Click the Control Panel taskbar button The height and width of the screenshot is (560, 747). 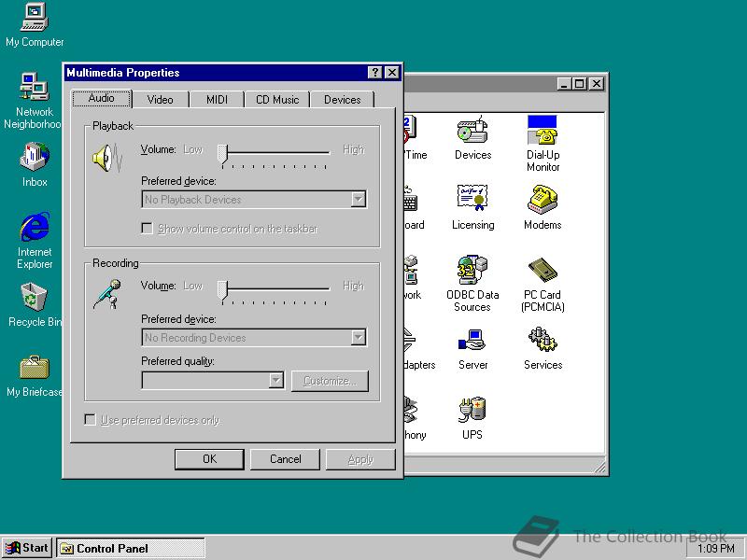[x=131, y=549]
